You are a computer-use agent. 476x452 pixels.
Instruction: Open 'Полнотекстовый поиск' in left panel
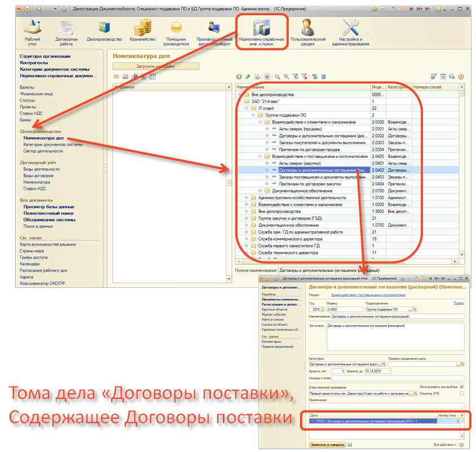[49, 213]
